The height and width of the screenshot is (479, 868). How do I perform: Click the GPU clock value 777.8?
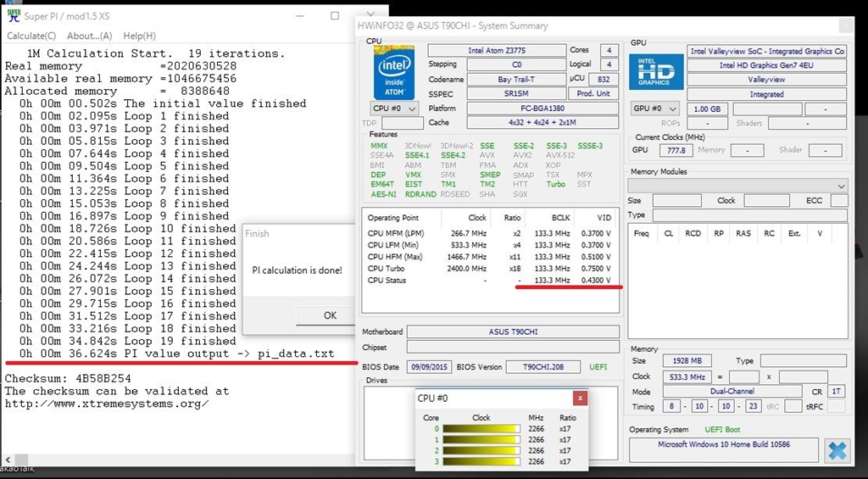[676, 150]
